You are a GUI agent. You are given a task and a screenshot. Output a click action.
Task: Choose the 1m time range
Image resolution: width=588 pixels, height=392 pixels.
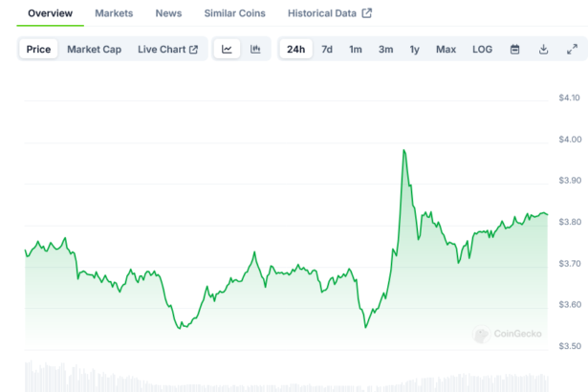click(356, 49)
